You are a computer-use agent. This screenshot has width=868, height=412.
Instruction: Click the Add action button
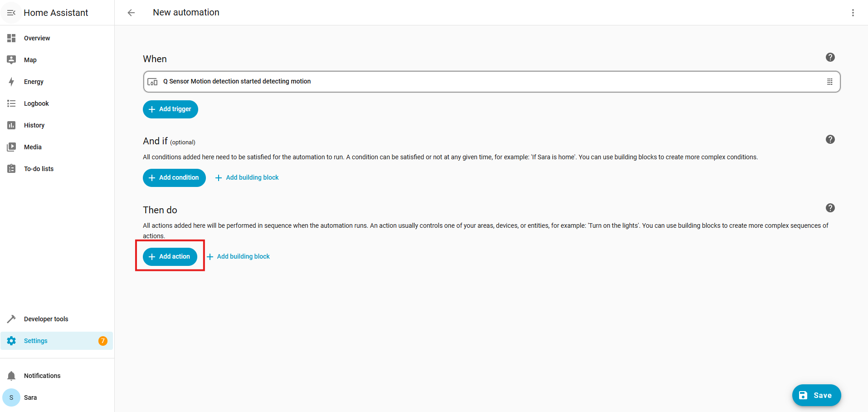170,257
